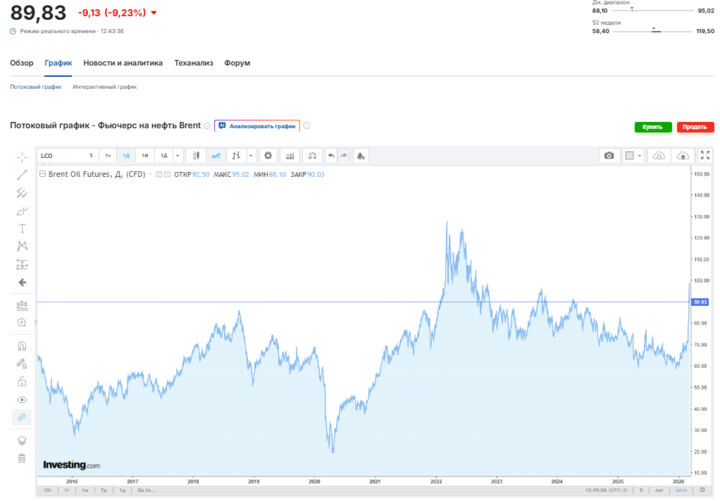Screen dimensions: 720x501
Task: Open chart settings gear icon
Action: click(x=267, y=156)
